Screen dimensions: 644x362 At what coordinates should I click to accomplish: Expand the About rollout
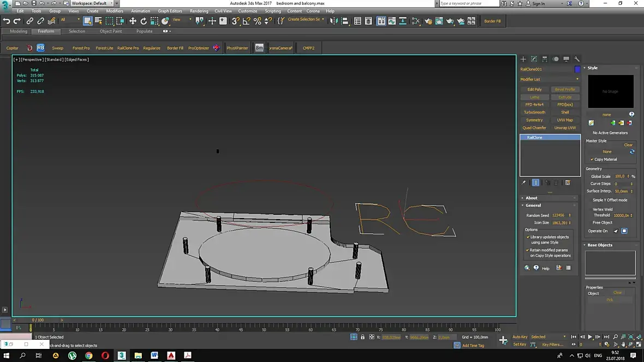click(532, 198)
